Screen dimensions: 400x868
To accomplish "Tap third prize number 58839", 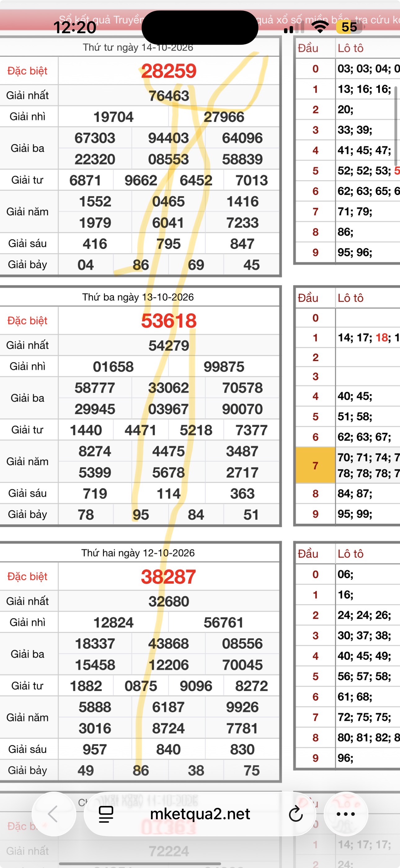I will [x=242, y=159].
